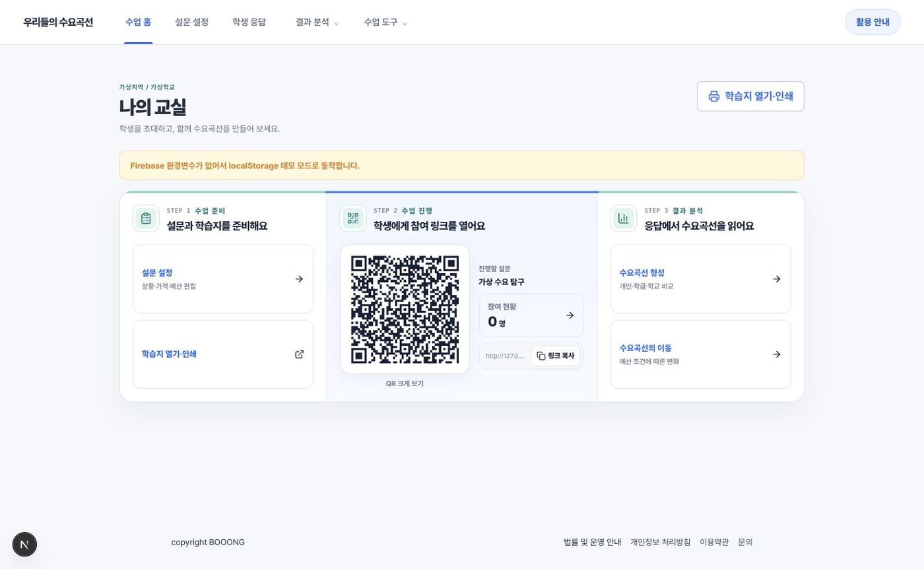The height and width of the screenshot is (569, 924).
Task: Copy the link with 링크 복사
Action: [x=555, y=356]
